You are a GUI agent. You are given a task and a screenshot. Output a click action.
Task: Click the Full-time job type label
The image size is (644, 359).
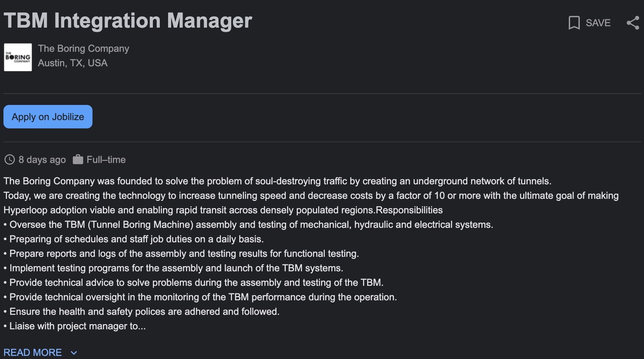tap(106, 159)
